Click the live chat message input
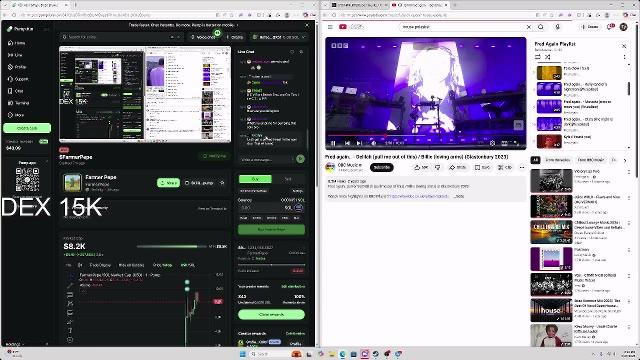Viewport: 640px width, 360px height. [267, 160]
